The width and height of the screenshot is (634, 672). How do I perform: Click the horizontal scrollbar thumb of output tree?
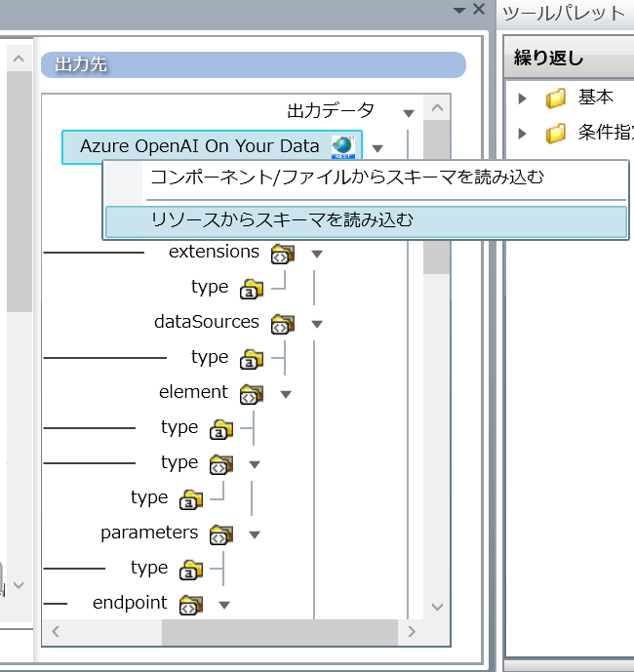point(280,632)
